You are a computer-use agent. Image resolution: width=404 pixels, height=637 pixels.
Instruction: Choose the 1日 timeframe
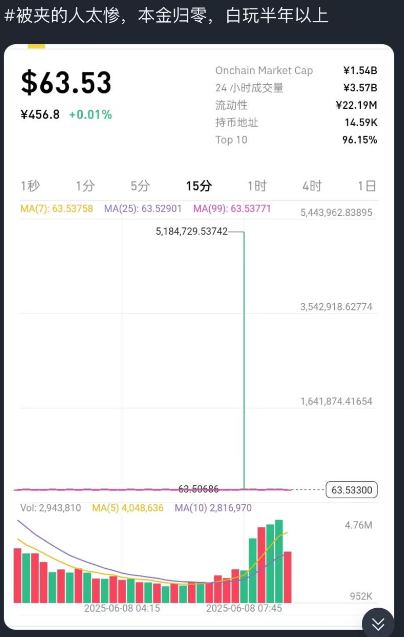coord(367,186)
